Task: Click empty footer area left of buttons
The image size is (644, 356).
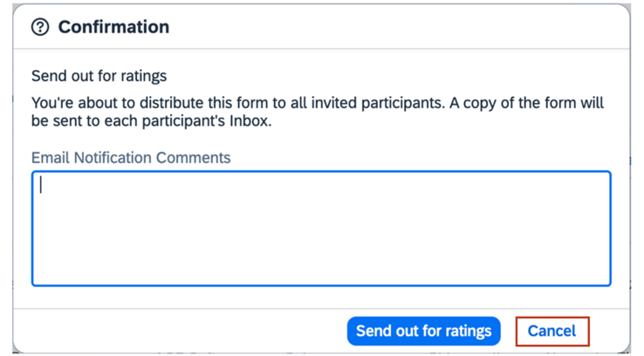Action: pyautogui.click(x=175, y=331)
